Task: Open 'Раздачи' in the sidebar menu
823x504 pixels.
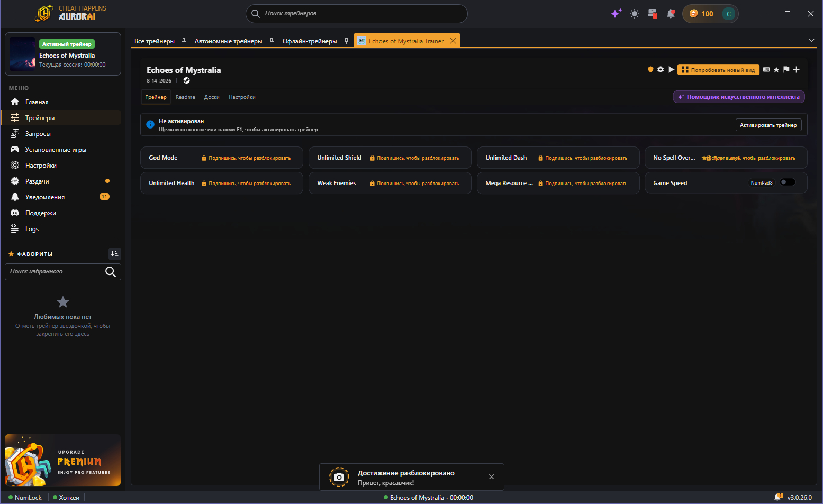Action: [62, 181]
